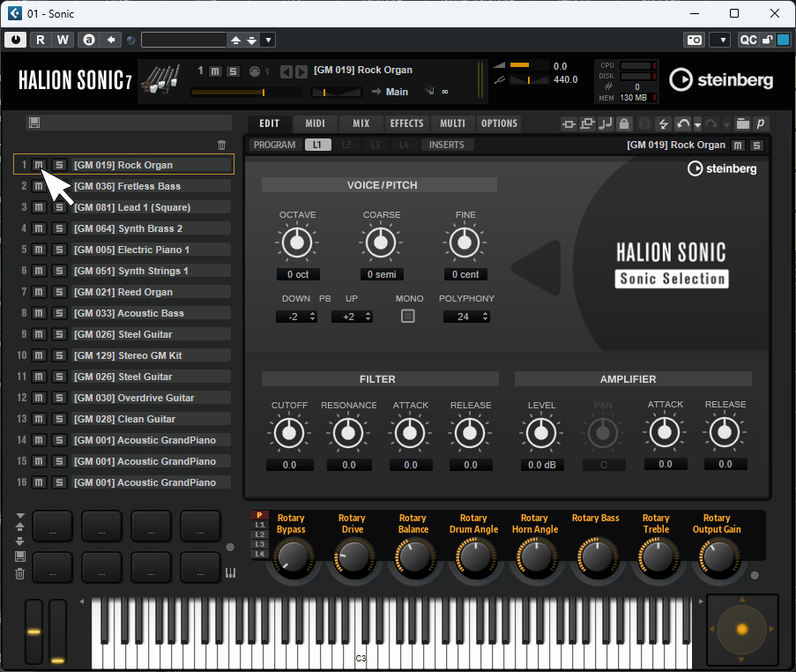The height and width of the screenshot is (672, 796).
Task: Click the multi preset save disk icon
Action: pyautogui.click(x=34, y=123)
